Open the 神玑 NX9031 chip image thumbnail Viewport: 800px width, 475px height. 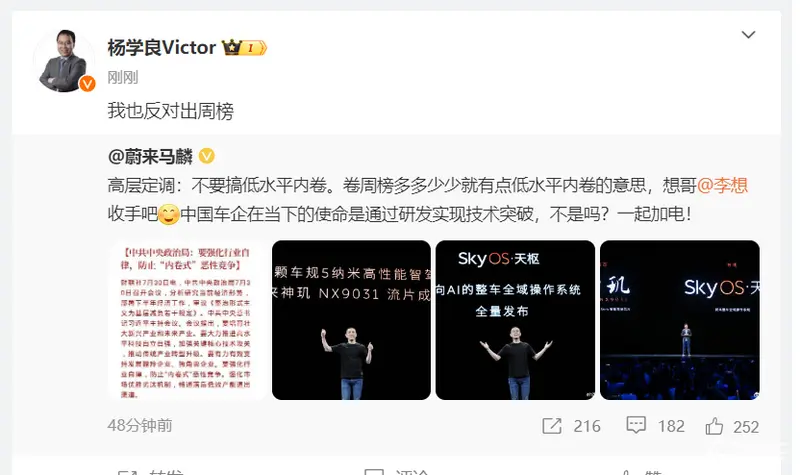351,320
